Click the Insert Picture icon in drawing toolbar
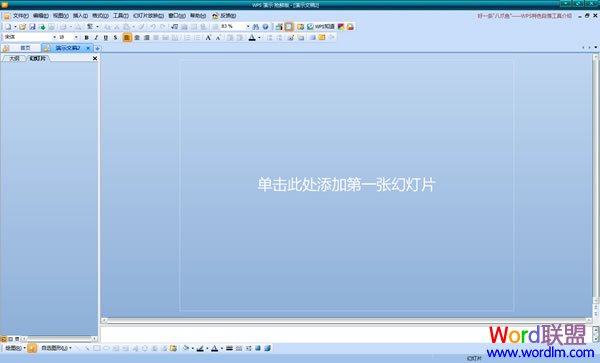The image size is (600, 363). pyautogui.click(x=173, y=348)
